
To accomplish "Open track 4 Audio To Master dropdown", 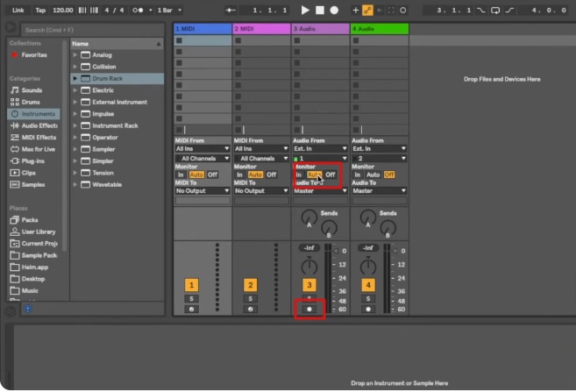I will coord(379,191).
